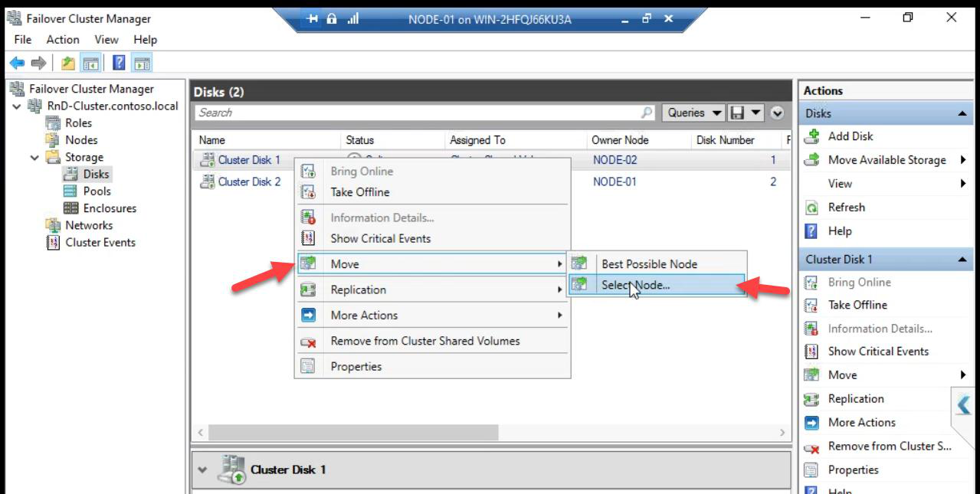Click the Cluster Disk 2 row icon
Screen dimensions: 980x494
tap(207, 182)
